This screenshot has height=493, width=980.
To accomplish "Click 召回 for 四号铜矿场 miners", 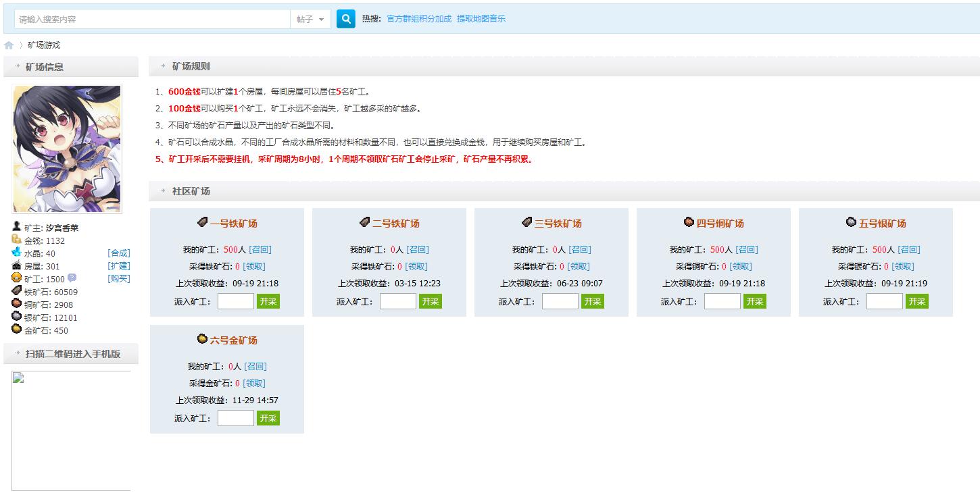I will click(747, 249).
